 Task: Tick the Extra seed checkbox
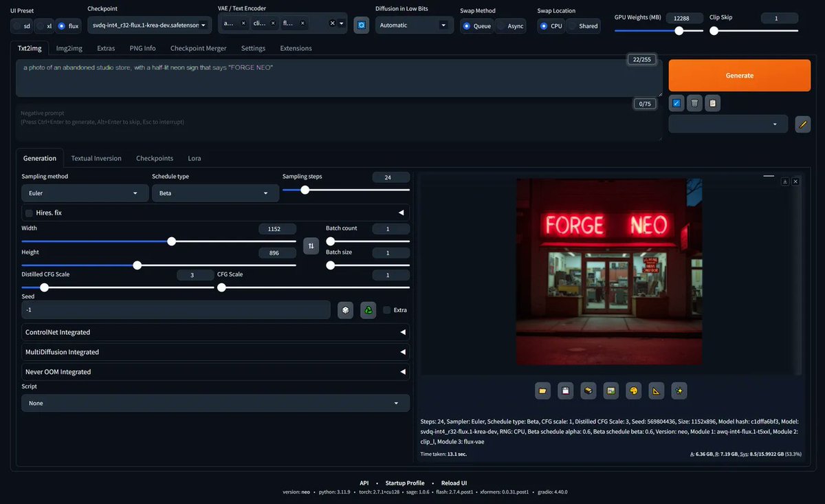click(x=387, y=310)
